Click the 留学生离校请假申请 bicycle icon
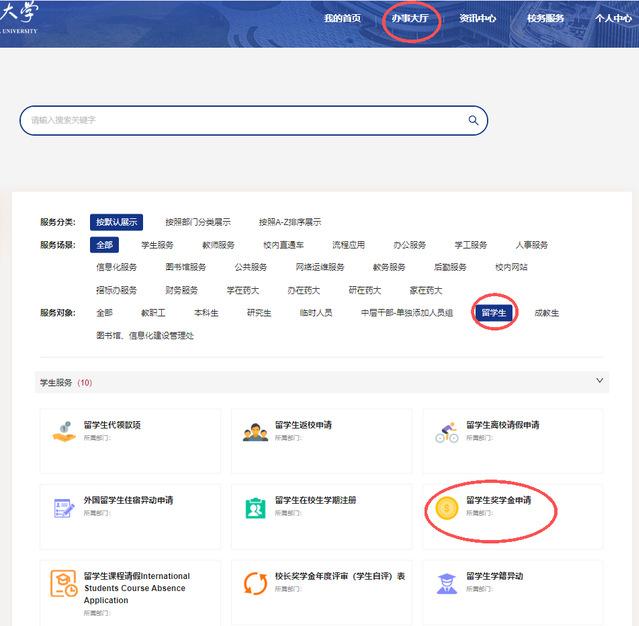The height and width of the screenshot is (626, 639). click(446, 431)
